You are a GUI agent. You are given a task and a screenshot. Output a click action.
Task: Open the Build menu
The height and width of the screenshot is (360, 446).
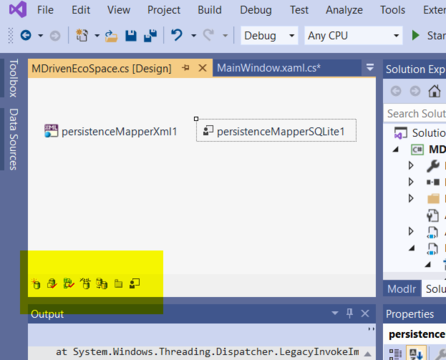tap(209, 10)
